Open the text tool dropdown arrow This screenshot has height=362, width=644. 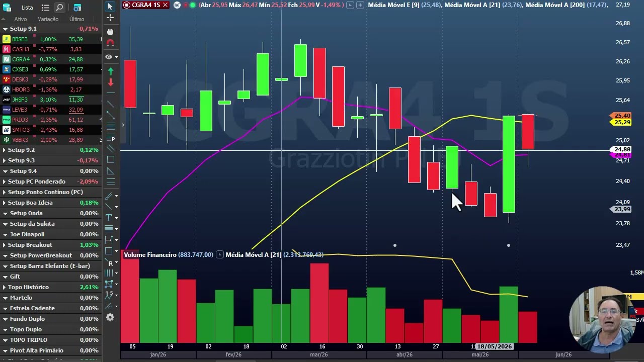point(117,218)
